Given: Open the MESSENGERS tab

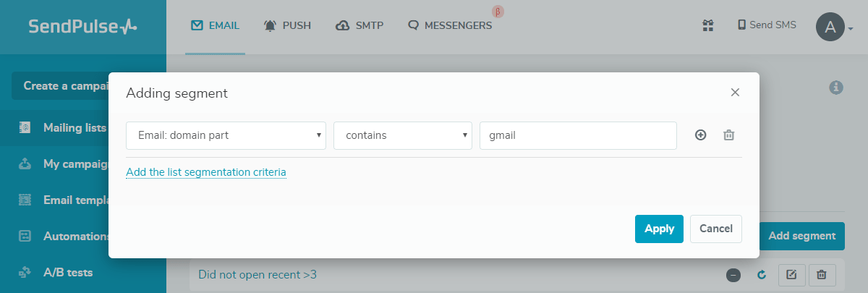Looking at the screenshot, I should tap(450, 26).
